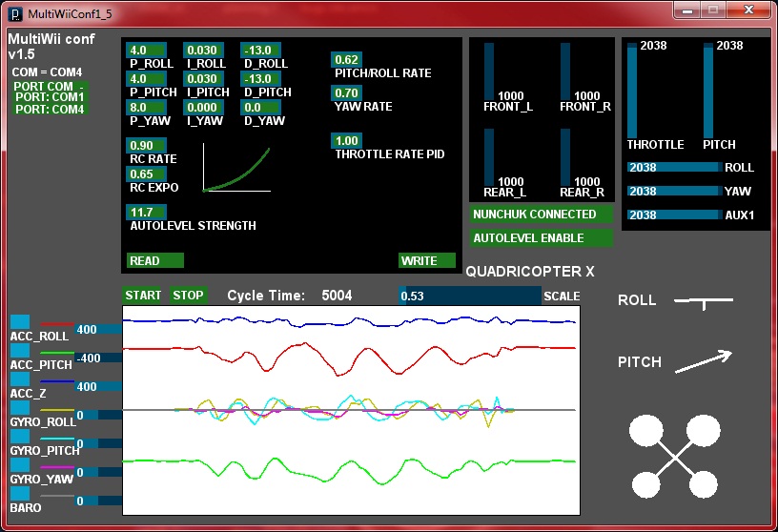Screen dimensions: 778x532
Task: Click the P_ROLL value field
Action: (x=148, y=51)
